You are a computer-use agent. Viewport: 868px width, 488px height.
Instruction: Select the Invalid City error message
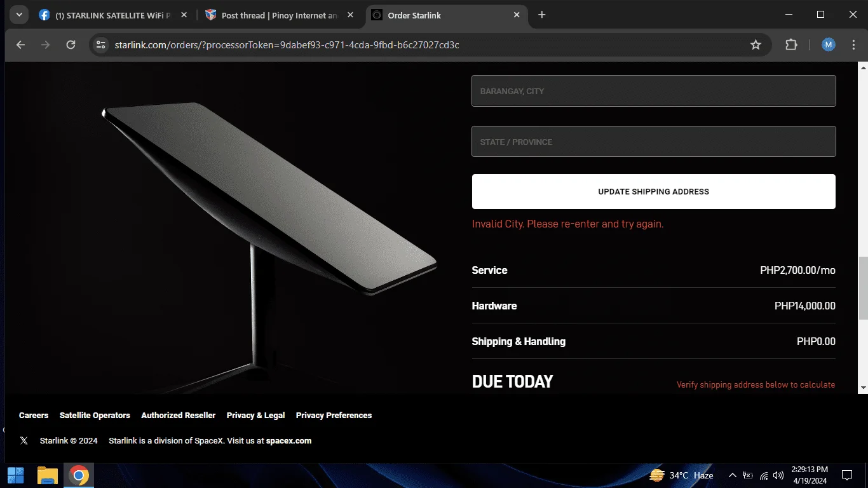[x=567, y=224]
